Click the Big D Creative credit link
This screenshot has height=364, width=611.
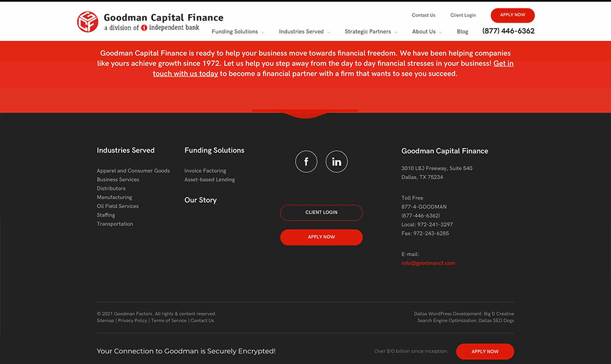coord(499,314)
